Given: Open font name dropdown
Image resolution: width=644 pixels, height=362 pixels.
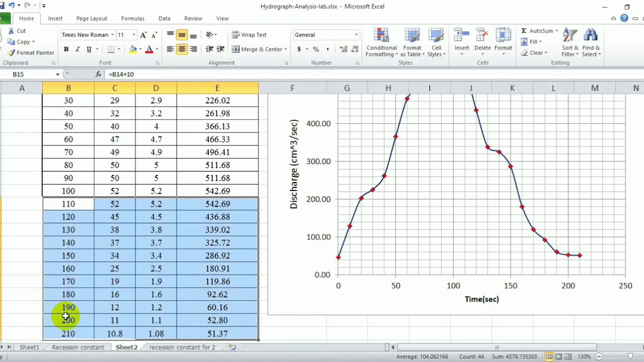Looking at the screenshot, I should (113, 35).
